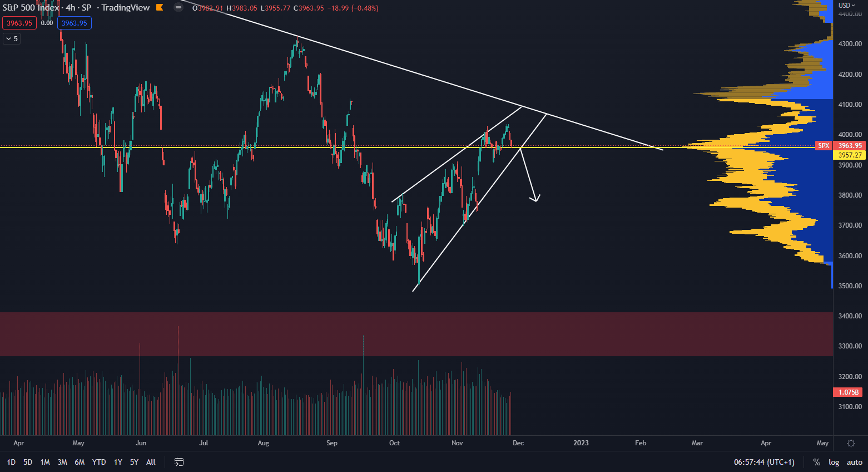Click the red SPX price label

click(x=823, y=146)
